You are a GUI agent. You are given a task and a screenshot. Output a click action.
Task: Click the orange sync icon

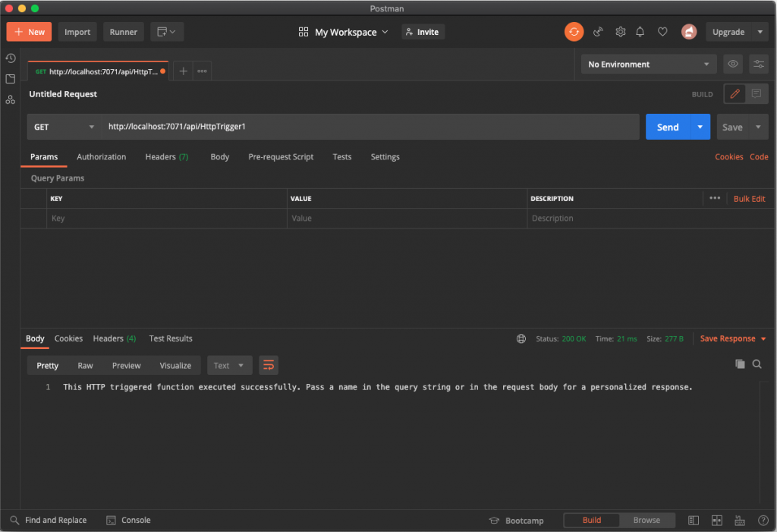pos(574,32)
